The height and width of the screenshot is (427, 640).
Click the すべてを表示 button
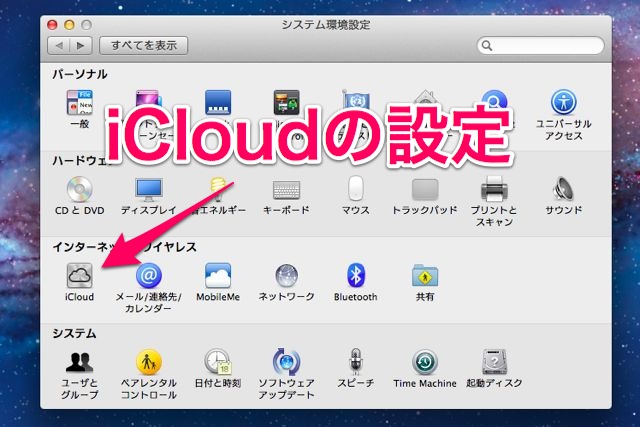point(144,45)
